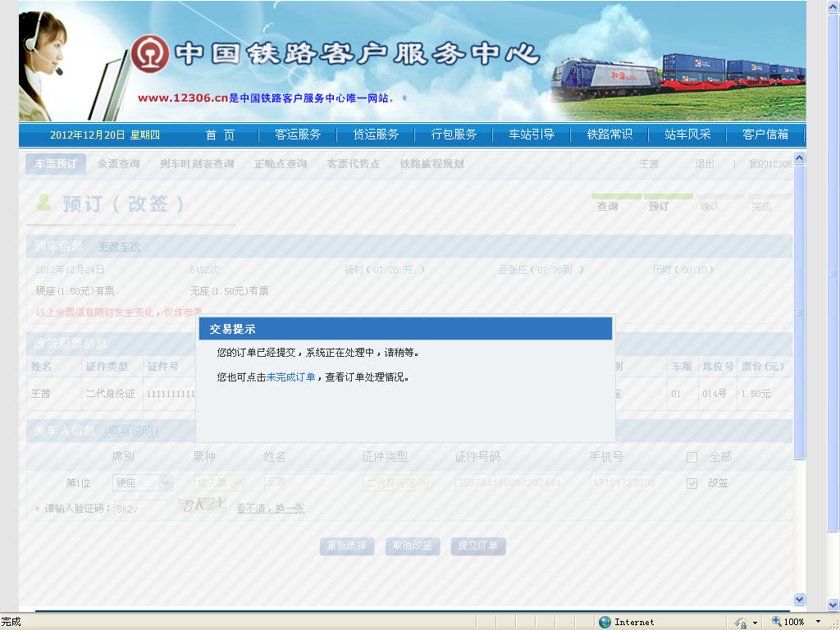Click the 取消改签 button
The image size is (840, 630).
click(x=413, y=546)
